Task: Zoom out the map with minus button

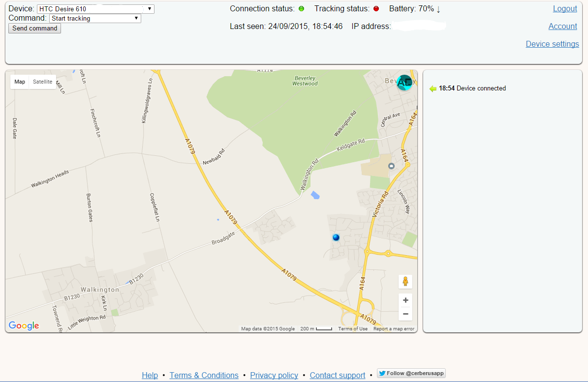Action: (x=405, y=314)
